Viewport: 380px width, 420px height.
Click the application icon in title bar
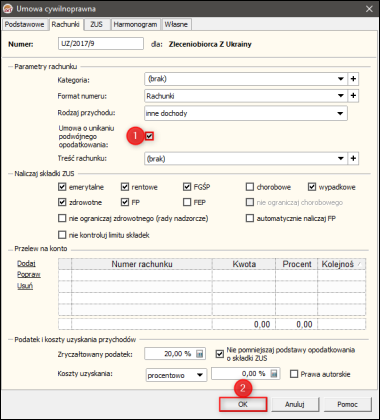coord(7,9)
